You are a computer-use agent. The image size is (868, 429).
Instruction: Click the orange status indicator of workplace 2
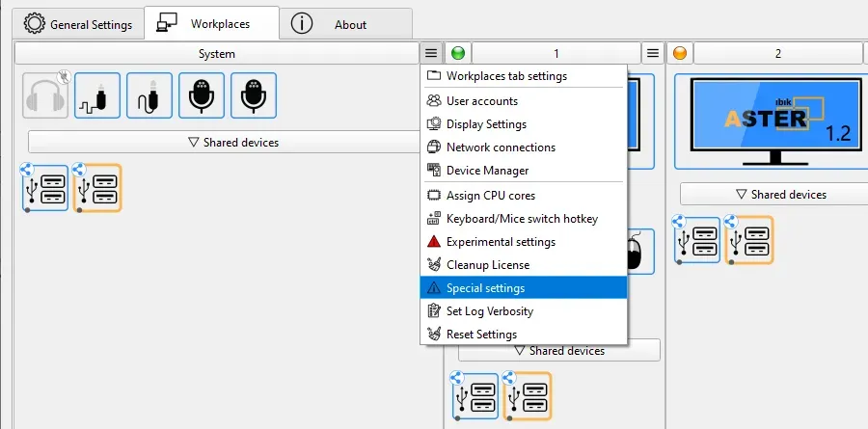680,54
